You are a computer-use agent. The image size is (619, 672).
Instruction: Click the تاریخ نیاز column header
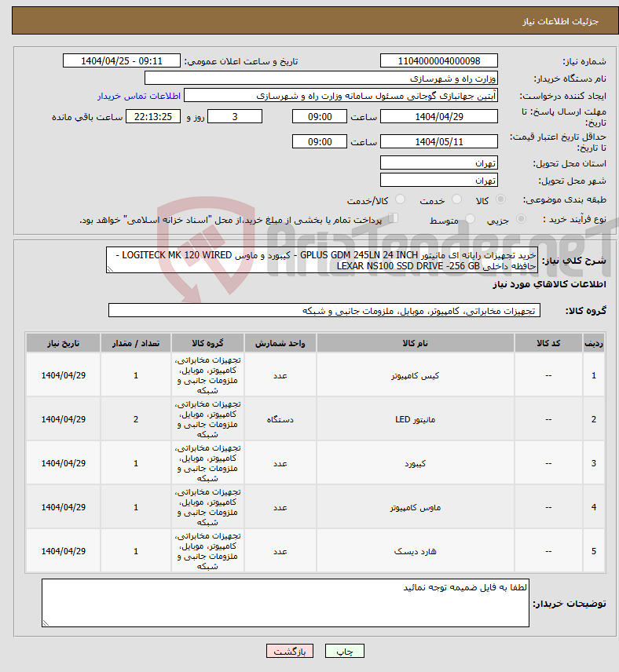(x=63, y=343)
